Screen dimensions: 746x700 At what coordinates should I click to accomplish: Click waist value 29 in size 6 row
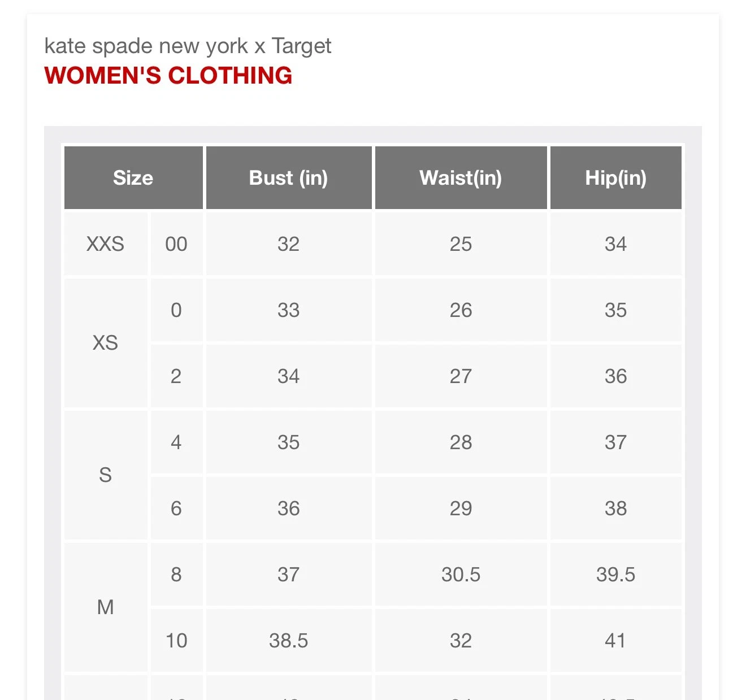pyautogui.click(x=461, y=508)
